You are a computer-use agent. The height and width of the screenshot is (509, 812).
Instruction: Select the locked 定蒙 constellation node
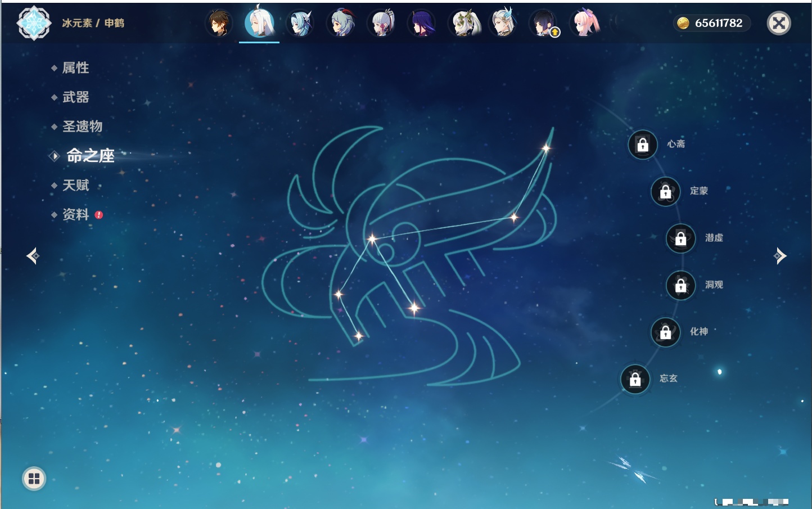coord(665,192)
